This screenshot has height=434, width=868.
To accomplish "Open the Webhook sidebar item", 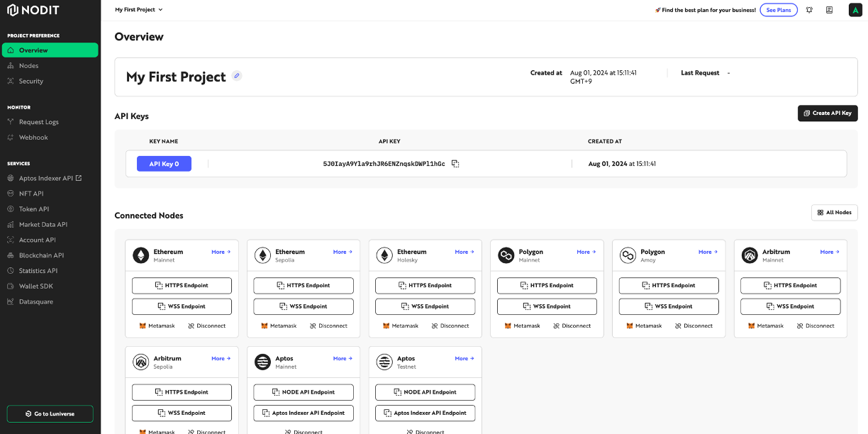I will [x=33, y=138].
